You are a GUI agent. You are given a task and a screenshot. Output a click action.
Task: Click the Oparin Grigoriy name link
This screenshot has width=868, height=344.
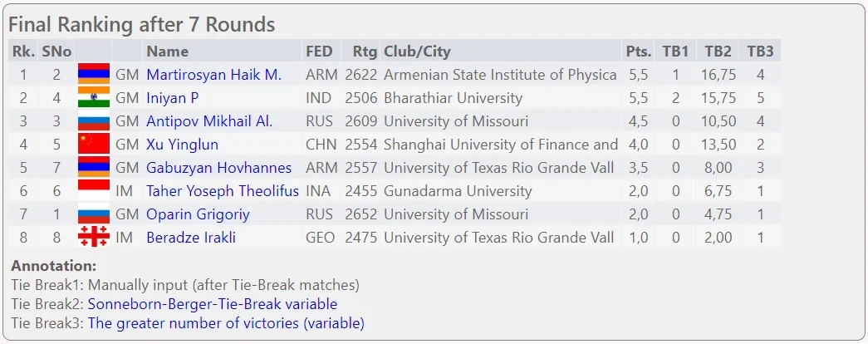click(x=198, y=214)
